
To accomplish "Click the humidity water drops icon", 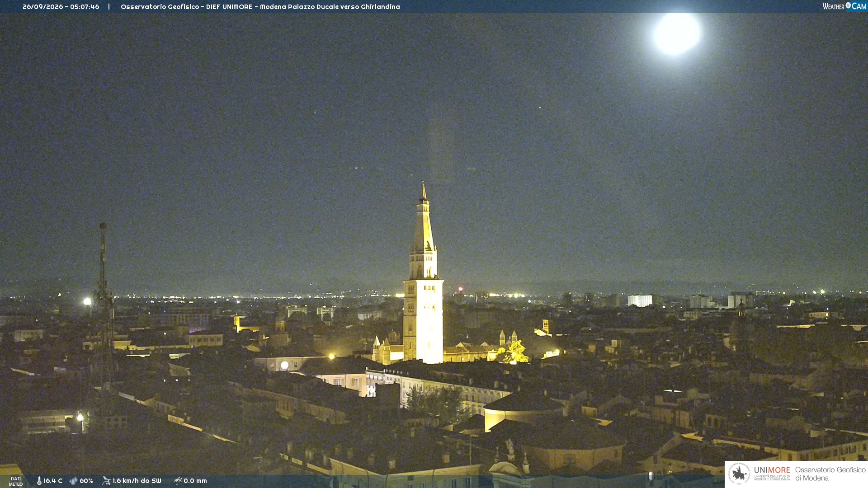I will (73, 481).
